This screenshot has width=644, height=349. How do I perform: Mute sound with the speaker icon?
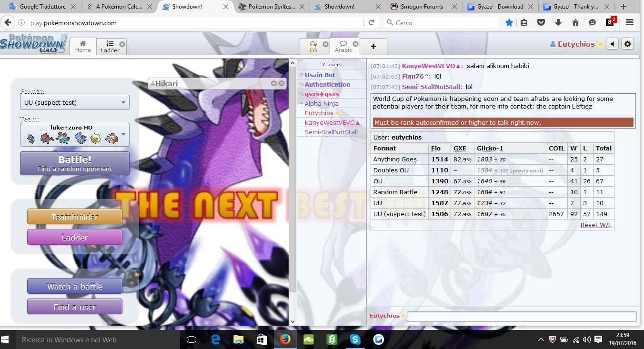click(x=613, y=44)
